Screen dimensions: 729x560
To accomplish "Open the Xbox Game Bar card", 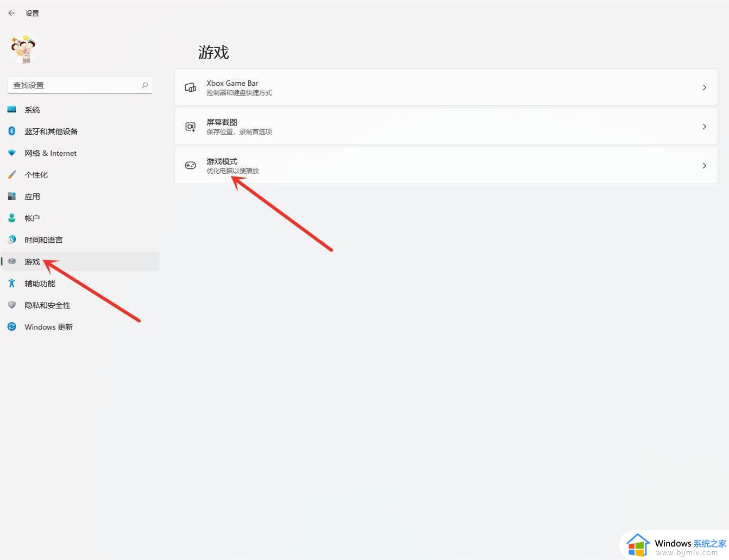I will (446, 87).
